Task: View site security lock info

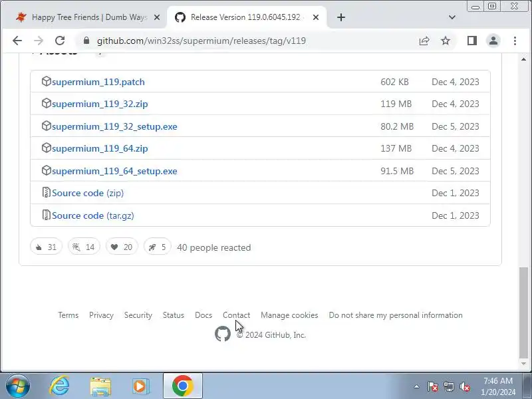Action: point(86,41)
